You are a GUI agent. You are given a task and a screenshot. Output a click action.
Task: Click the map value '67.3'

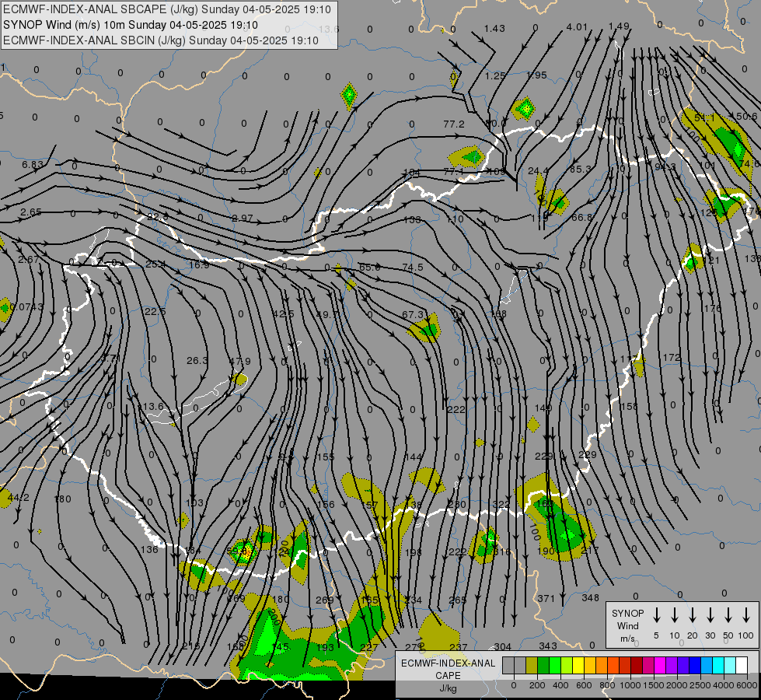point(413,315)
